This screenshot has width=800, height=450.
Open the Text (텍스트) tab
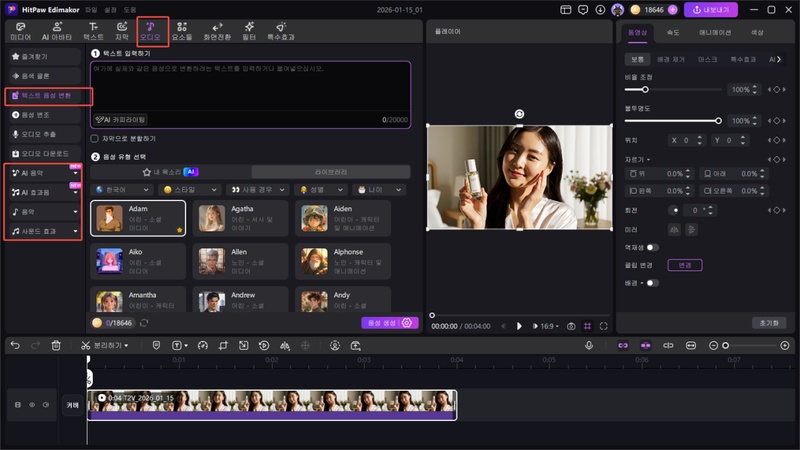tap(93, 31)
